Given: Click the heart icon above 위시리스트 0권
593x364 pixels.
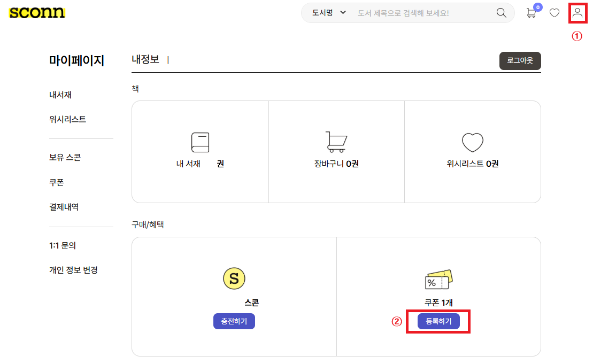Looking at the screenshot, I should tap(472, 142).
